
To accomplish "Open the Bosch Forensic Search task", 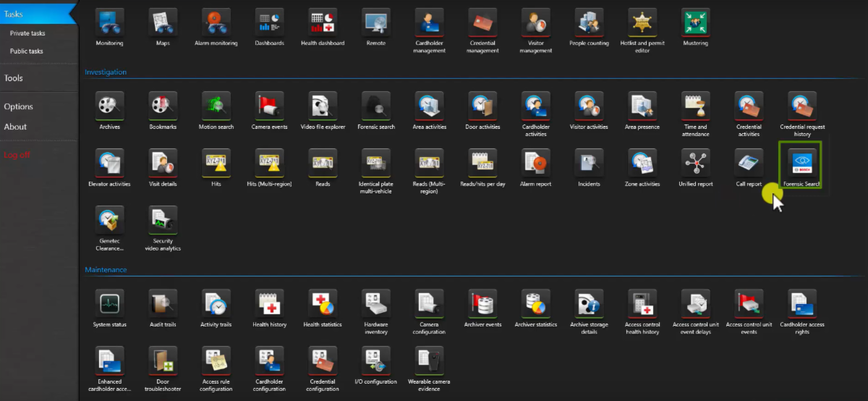I will [801, 164].
